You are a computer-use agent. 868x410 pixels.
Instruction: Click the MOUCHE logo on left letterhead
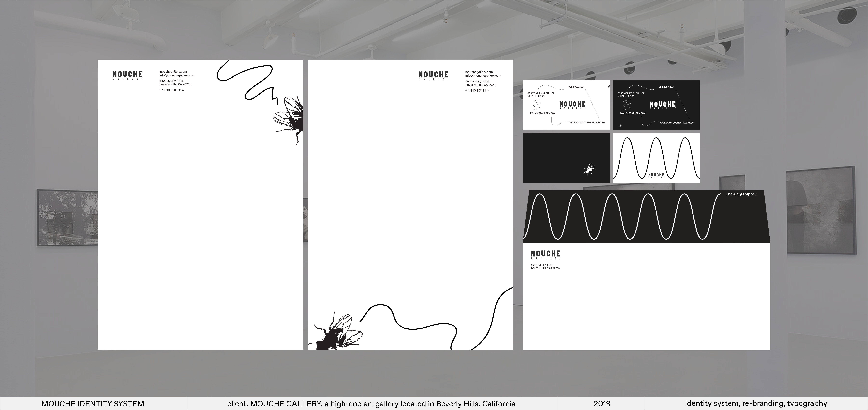[x=127, y=75]
